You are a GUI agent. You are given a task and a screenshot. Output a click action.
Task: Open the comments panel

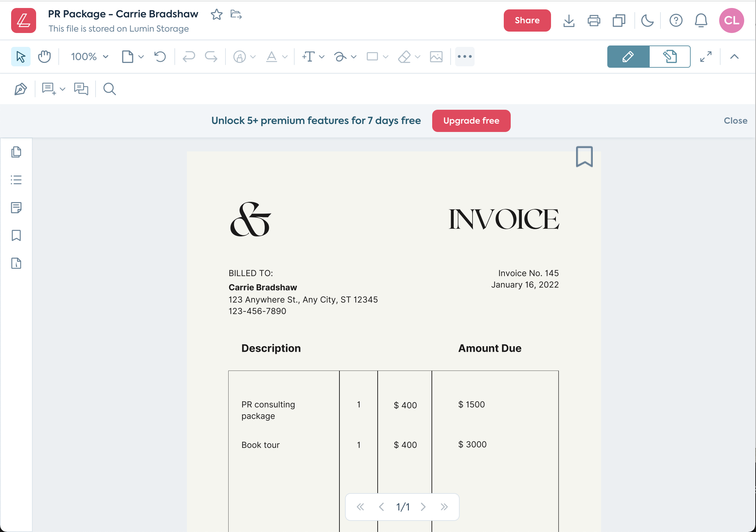(x=81, y=89)
